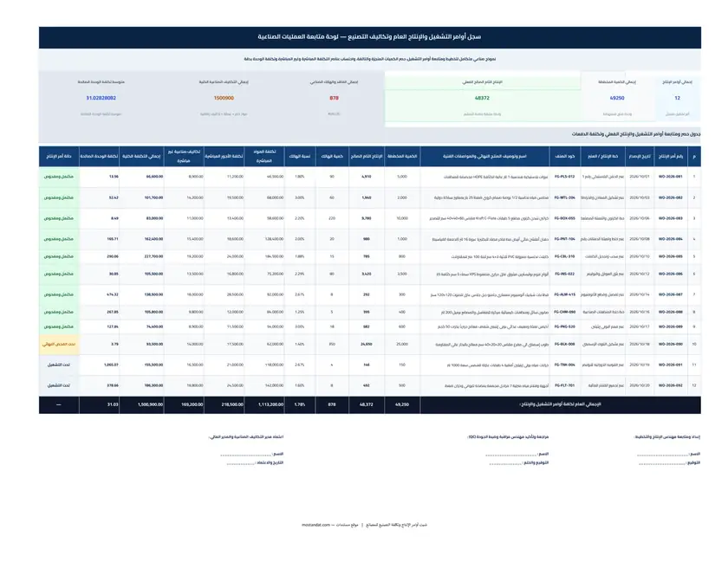Select work order cell WO-2026-004
This screenshot has width=728, height=562.
(670, 239)
